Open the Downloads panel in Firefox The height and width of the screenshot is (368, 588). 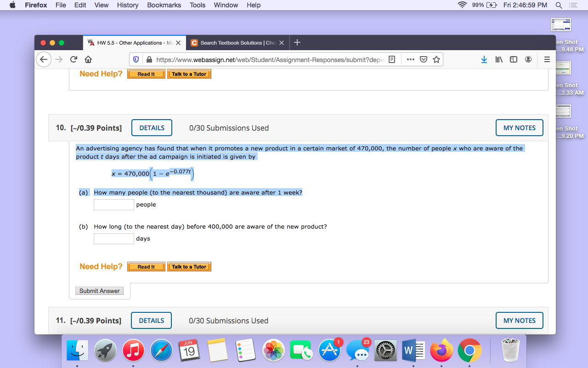coord(484,59)
